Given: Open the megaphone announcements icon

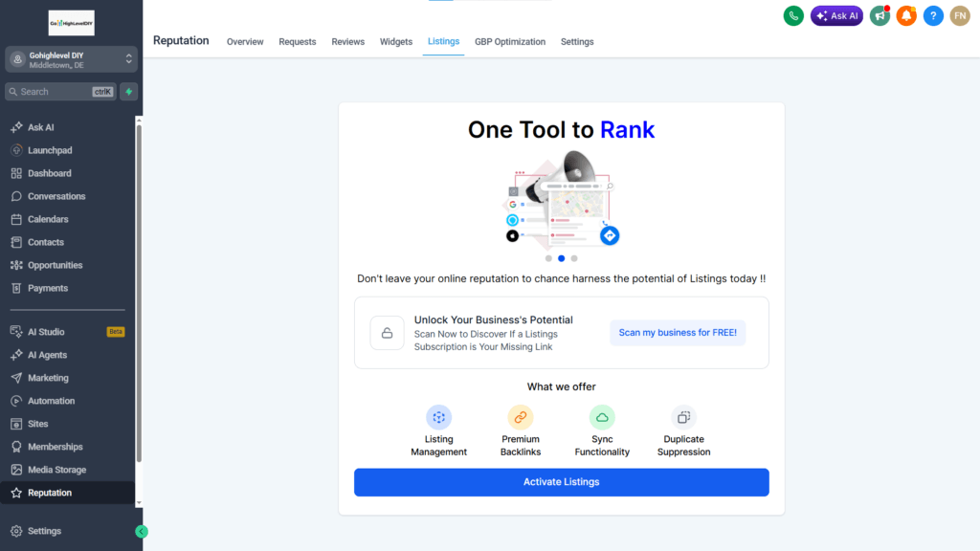Looking at the screenshot, I should point(880,15).
